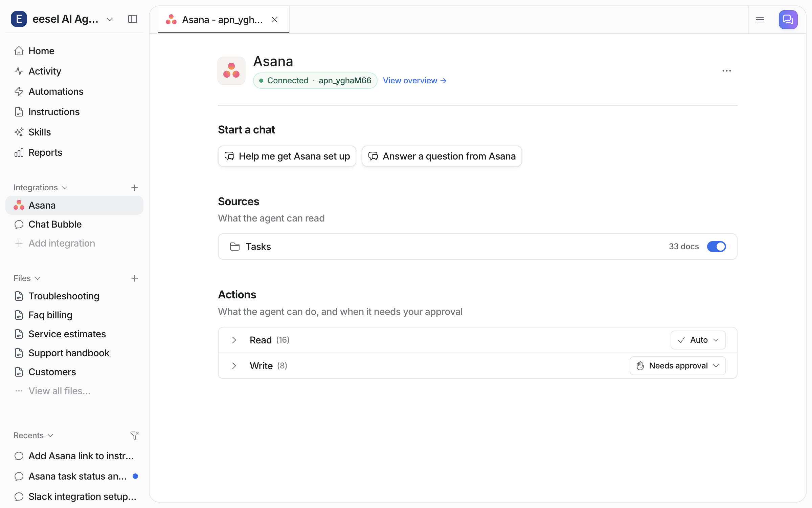Image resolution: width=812 pixels, height=508 pixels.
Task: Click the Automations lightning bolt icon
Action: 19,91
